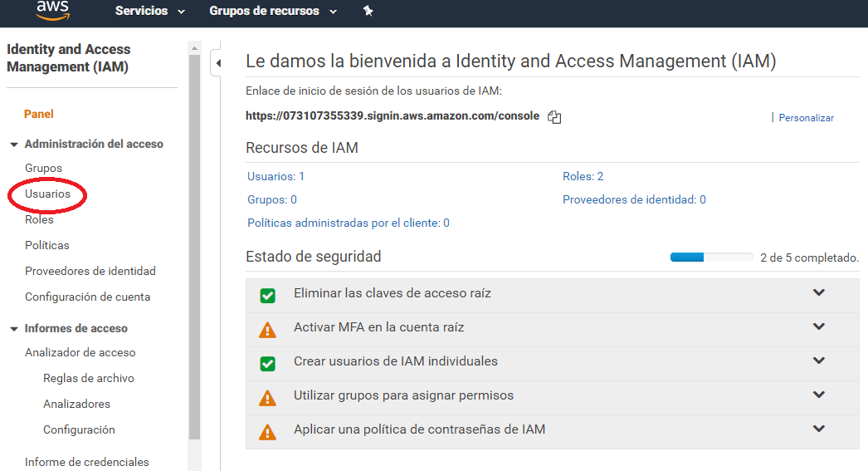This screenshot has height=471, width=868.
Task: Open Políticas in the sidebar
Action: pos(47,246)
